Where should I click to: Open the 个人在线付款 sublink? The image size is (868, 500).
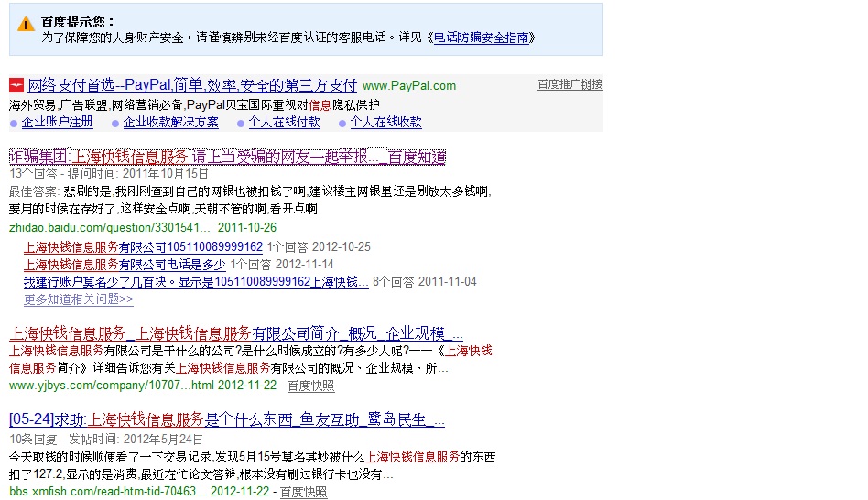284,122
